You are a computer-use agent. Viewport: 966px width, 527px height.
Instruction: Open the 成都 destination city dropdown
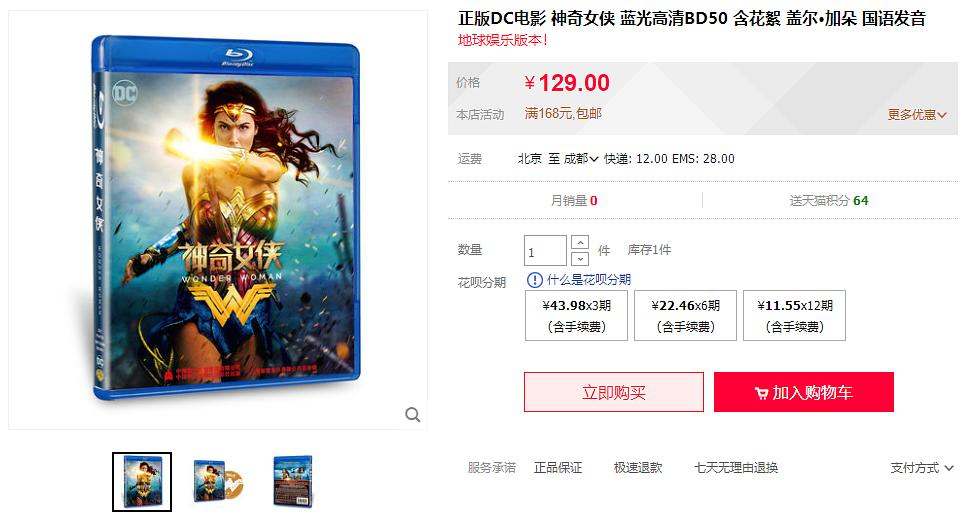click(581, 159)
